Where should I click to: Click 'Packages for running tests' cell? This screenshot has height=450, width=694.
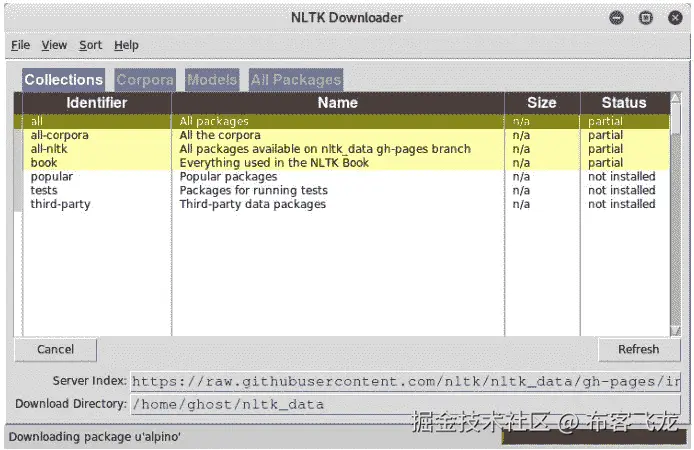[254, 190]
